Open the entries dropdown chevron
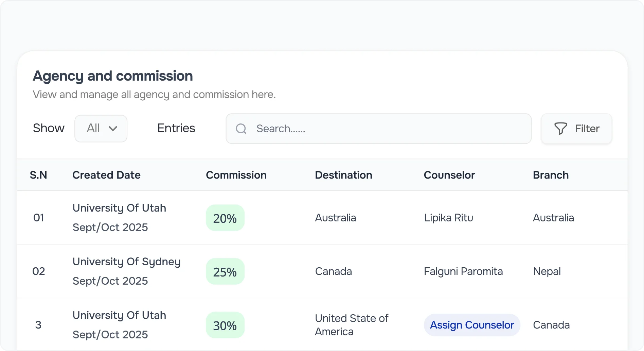 [x=113, y=129]
